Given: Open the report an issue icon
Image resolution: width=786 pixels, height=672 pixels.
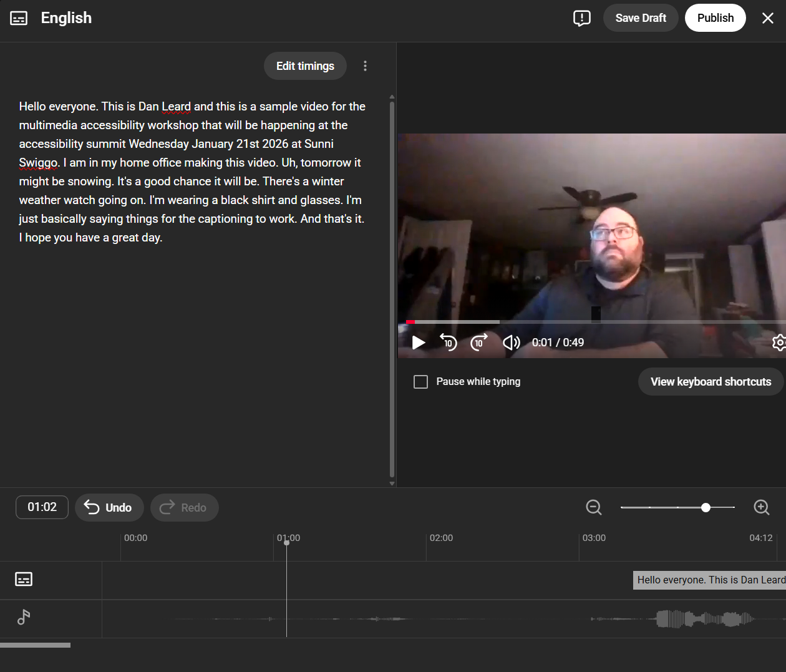Looking at the screenshot, I should pyautogui.click(x=582, y=18).
